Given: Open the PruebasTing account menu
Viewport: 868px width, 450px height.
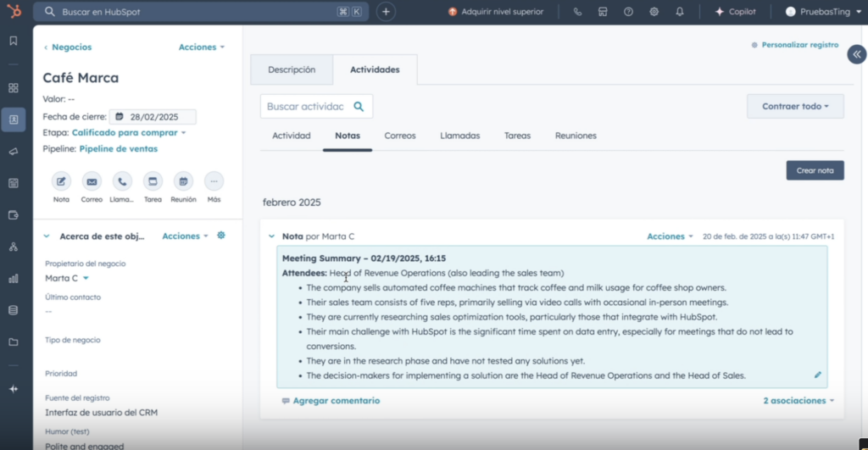Looking at the screenshot, I should pos(823,12).
